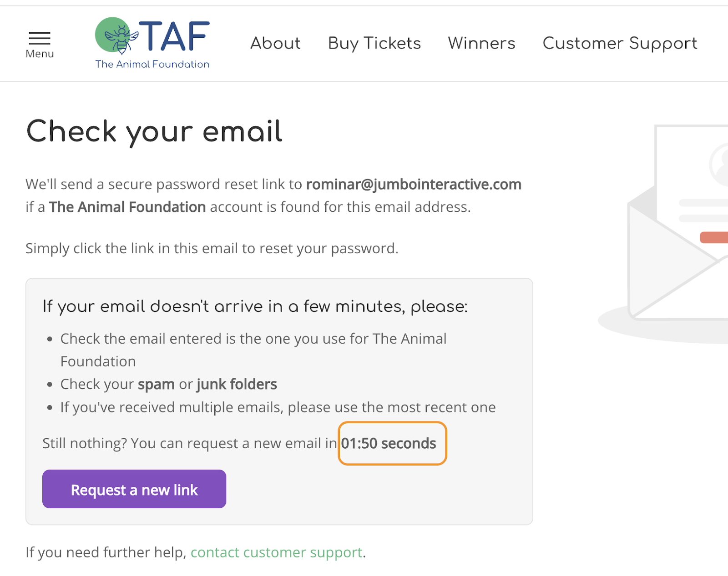728x576 pixels.
Task: Click the red bar inside the envelope letter
Action: coord(714,237)
